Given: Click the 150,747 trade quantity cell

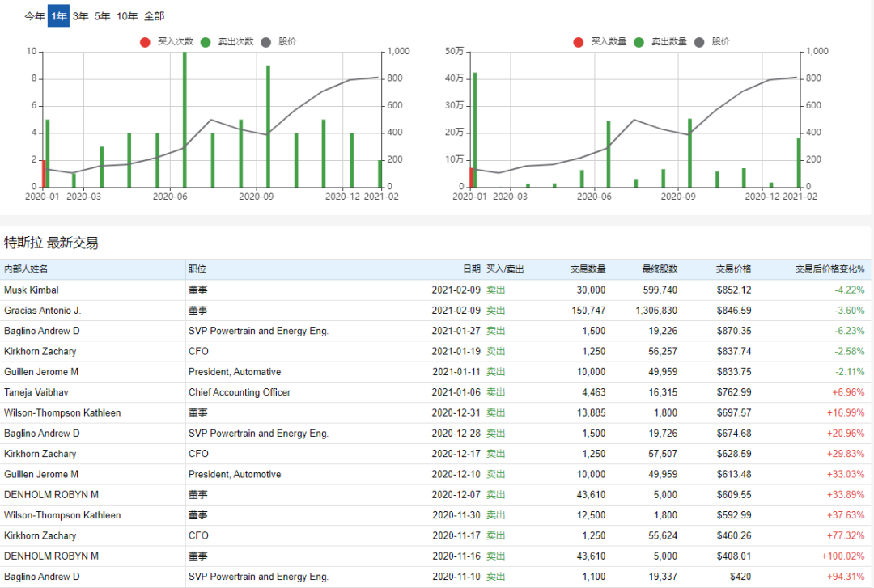Looking at the screenshot, I should [x=588, y=311].
